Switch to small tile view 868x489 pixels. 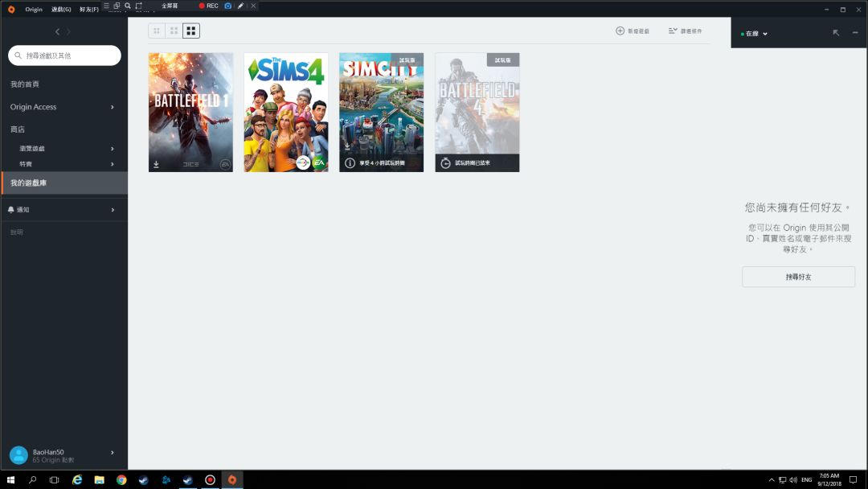pos(157,31)
